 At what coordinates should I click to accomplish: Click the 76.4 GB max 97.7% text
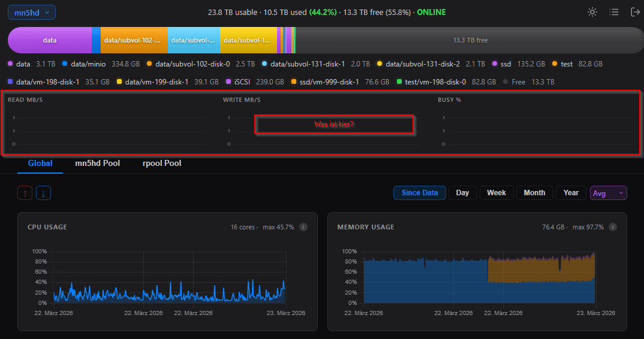(x=573, y=227)
